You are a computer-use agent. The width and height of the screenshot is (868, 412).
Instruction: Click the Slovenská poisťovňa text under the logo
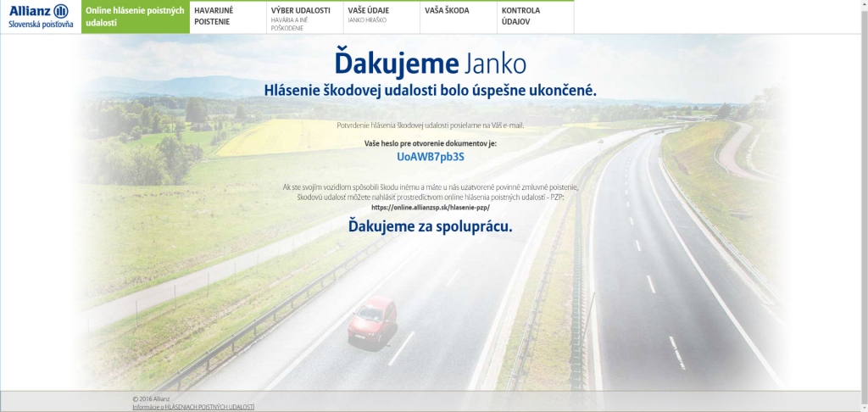[x=40, y=25]
